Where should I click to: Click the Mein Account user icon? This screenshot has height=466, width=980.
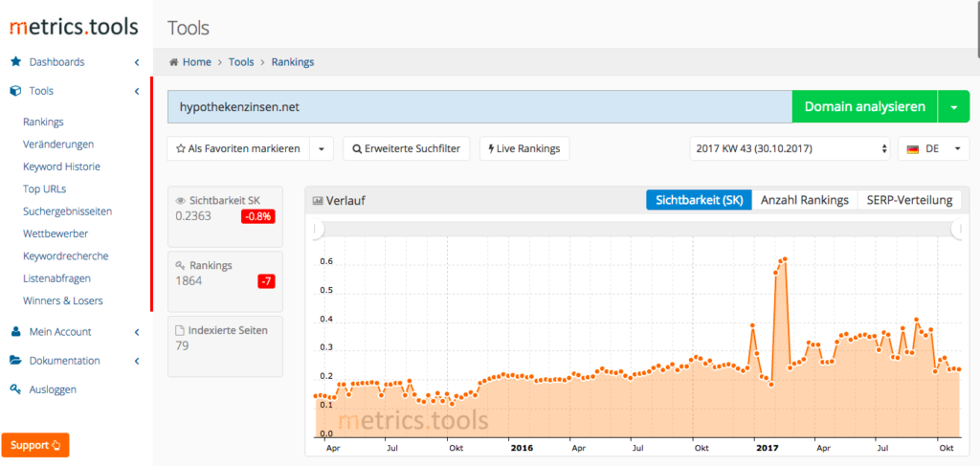16,332
